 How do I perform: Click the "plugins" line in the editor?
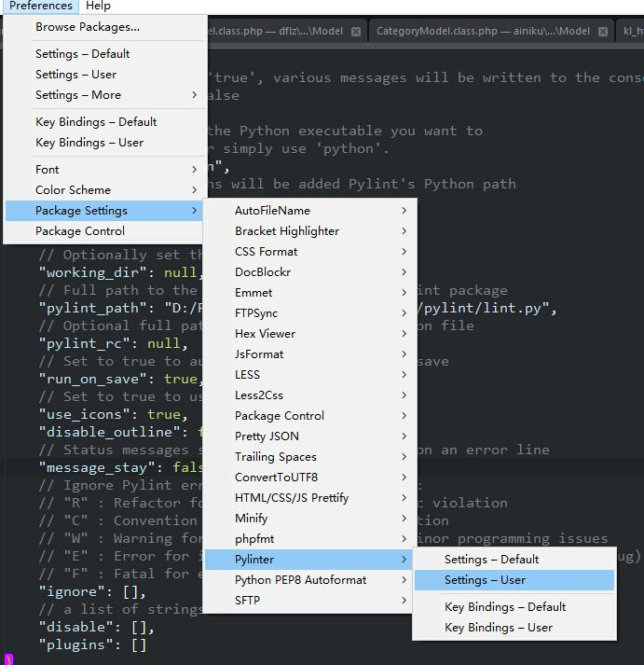[92, 644]
